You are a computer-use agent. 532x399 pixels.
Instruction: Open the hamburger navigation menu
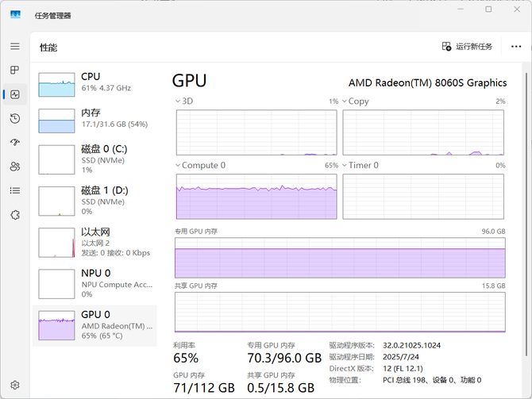[x=14, y=47]
